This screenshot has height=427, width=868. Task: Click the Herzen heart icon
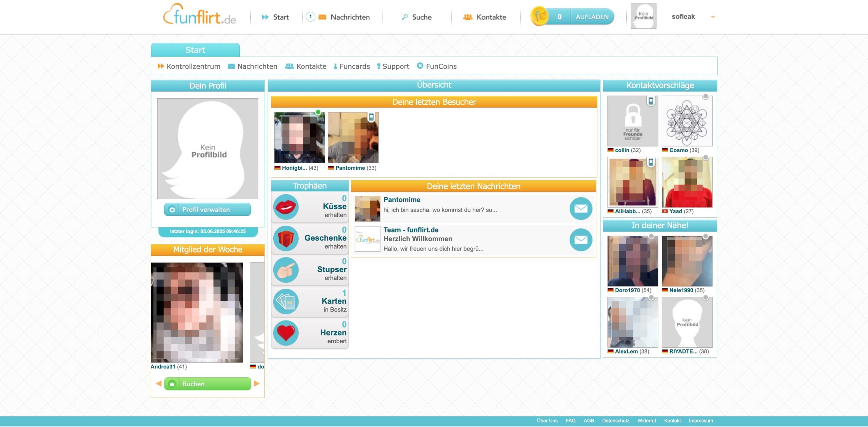pyautogui.click(x=286, y=333)
